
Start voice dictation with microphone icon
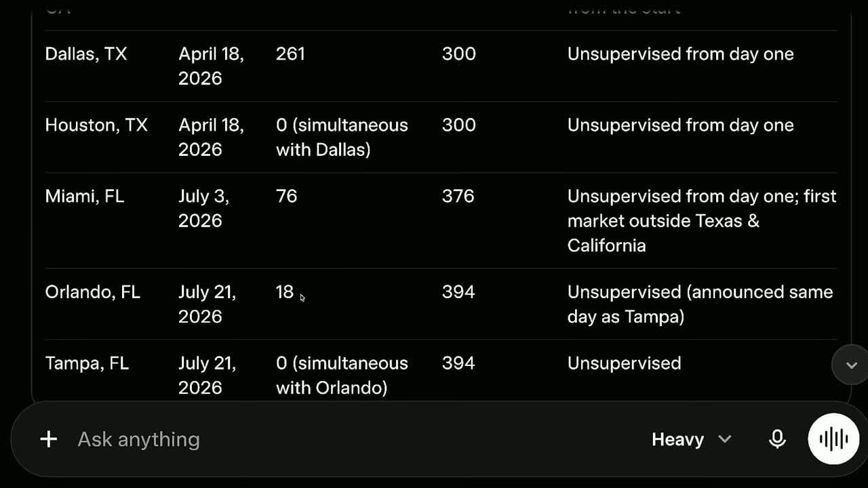[777, 439]
